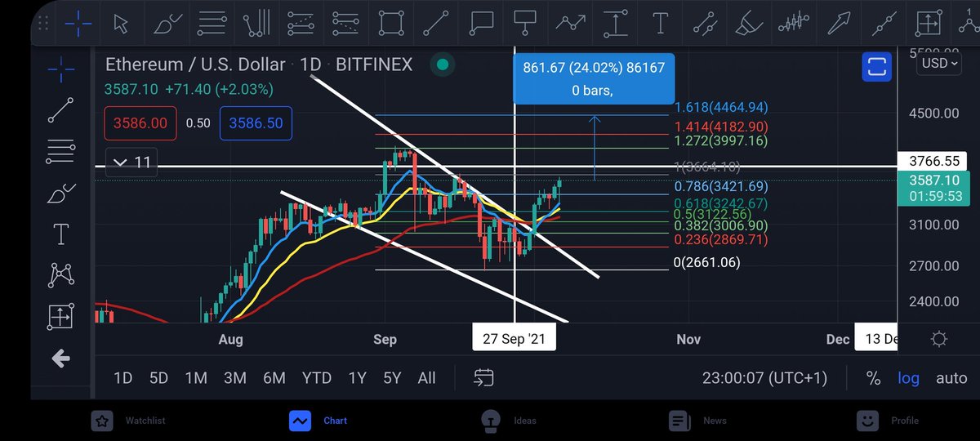Set date range to 5D

(x=158, y=378)
